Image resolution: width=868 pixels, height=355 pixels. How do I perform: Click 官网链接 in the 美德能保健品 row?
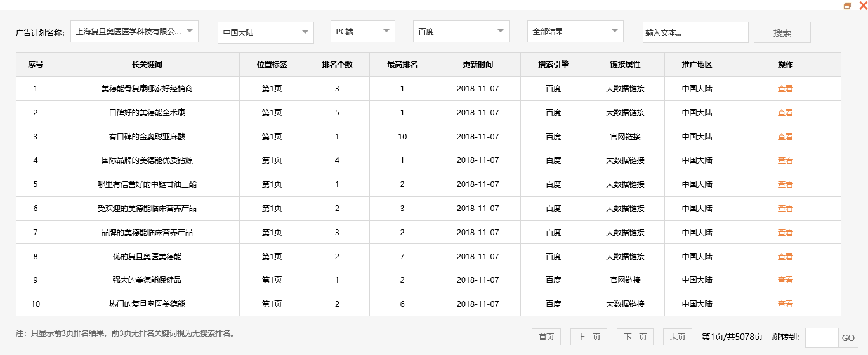(x=626, y=280)
